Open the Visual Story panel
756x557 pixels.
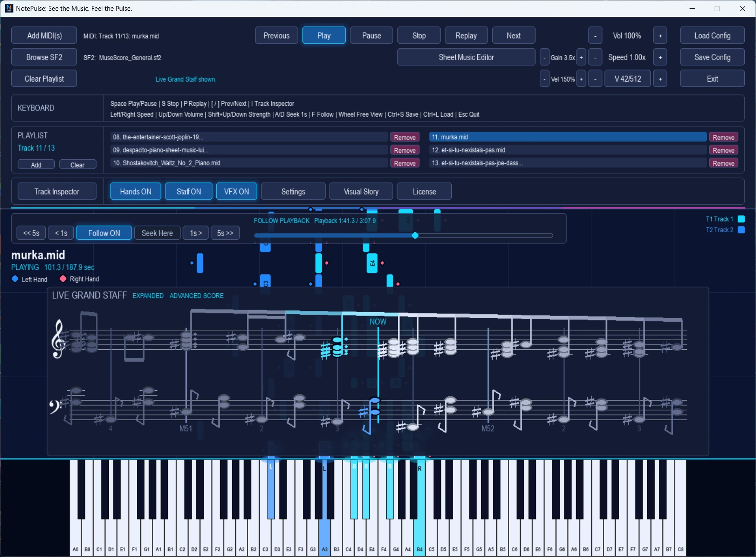pos(361,191)
